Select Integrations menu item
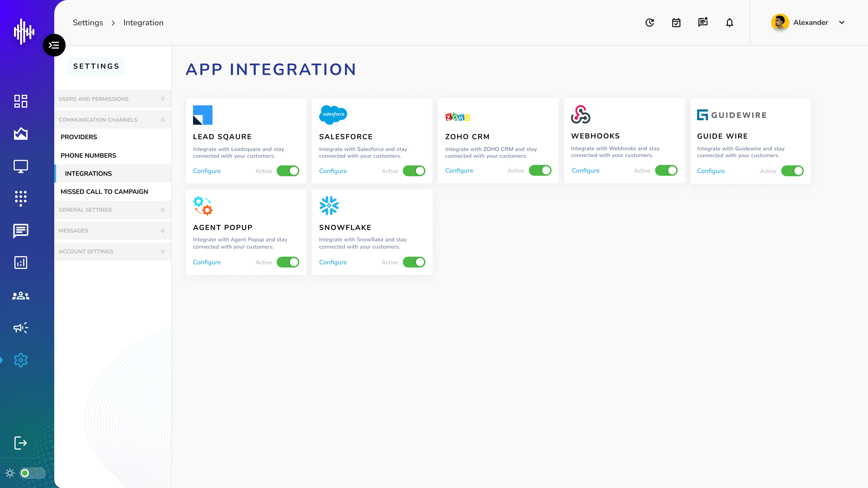868x488 pixels. click(x=113, y=174)
